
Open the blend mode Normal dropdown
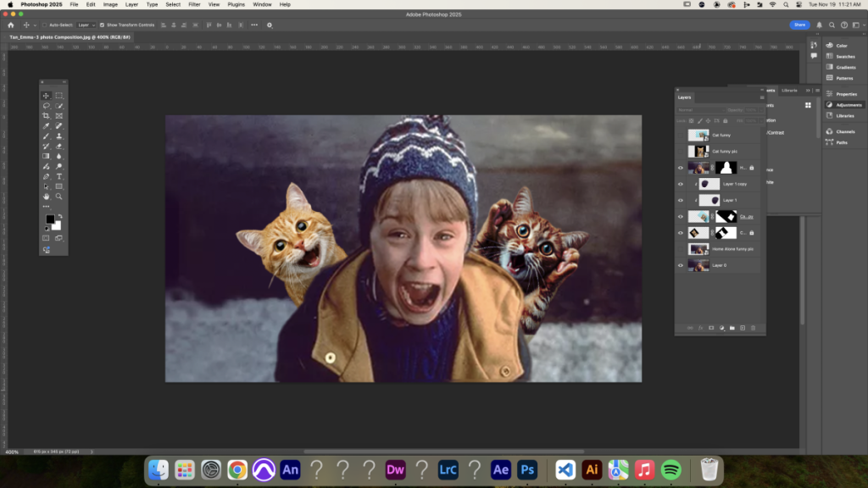(701, 110)
